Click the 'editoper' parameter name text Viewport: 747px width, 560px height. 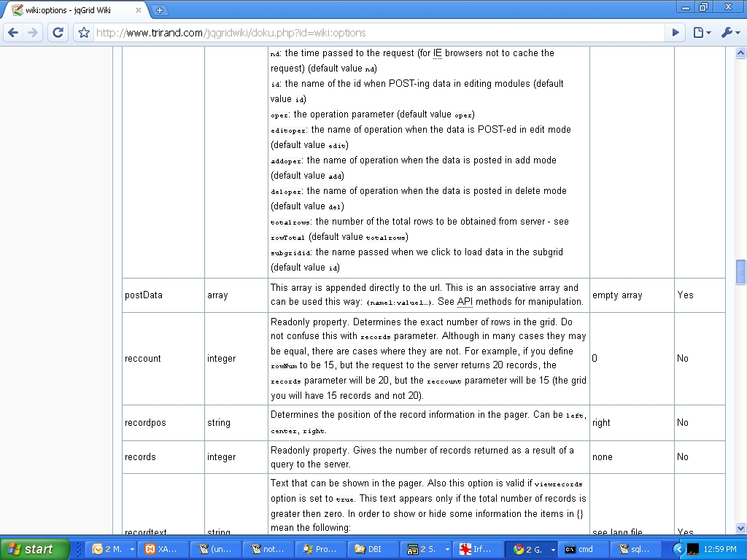288,131
